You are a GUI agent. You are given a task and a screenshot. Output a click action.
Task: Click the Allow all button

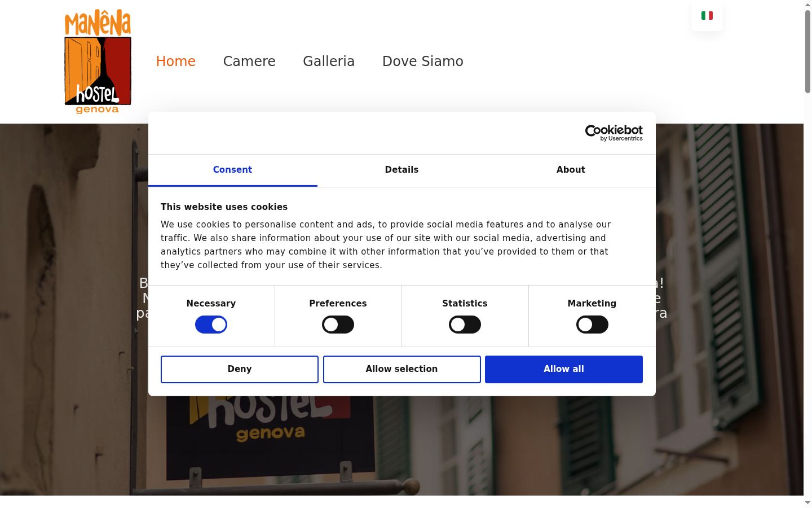[x=564, y=369]
